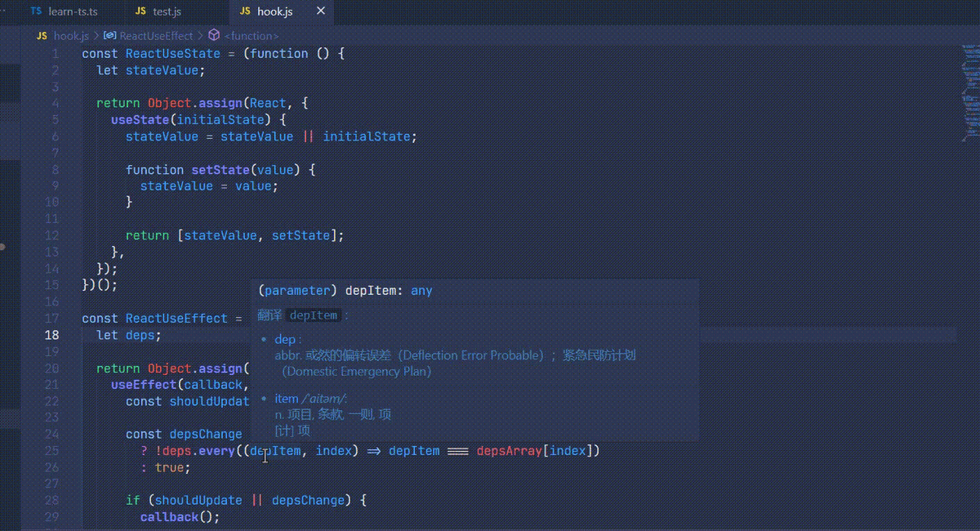This screenshot has width=980, height=531.
Task: Click 'let deps;' on line 18
Action: 129,335
